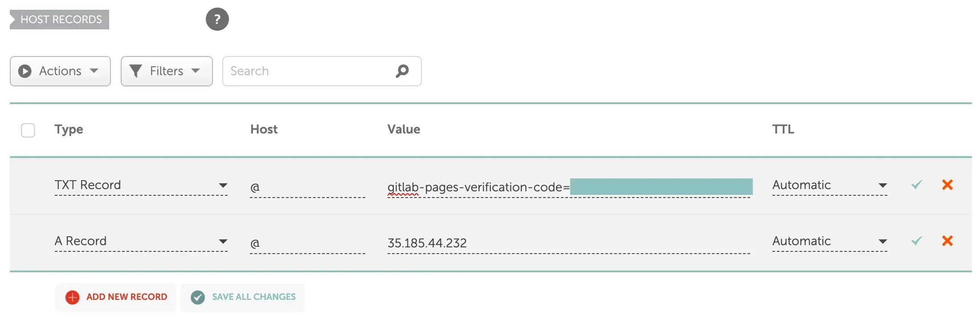Change the A Record type dropdown
This screenshot has width=980, height=319.
[x=141, y=241]
